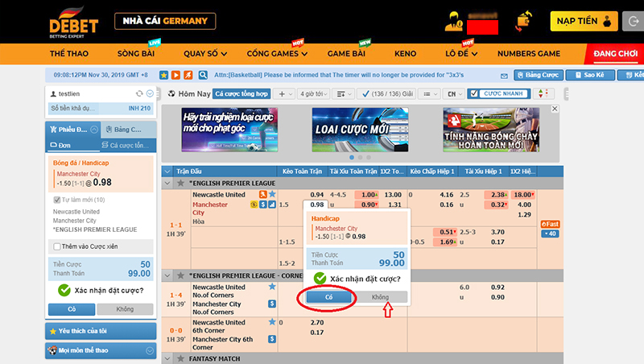644x364 pixels.
Task: Click the orange play live-stream icon
Action: 175,75
